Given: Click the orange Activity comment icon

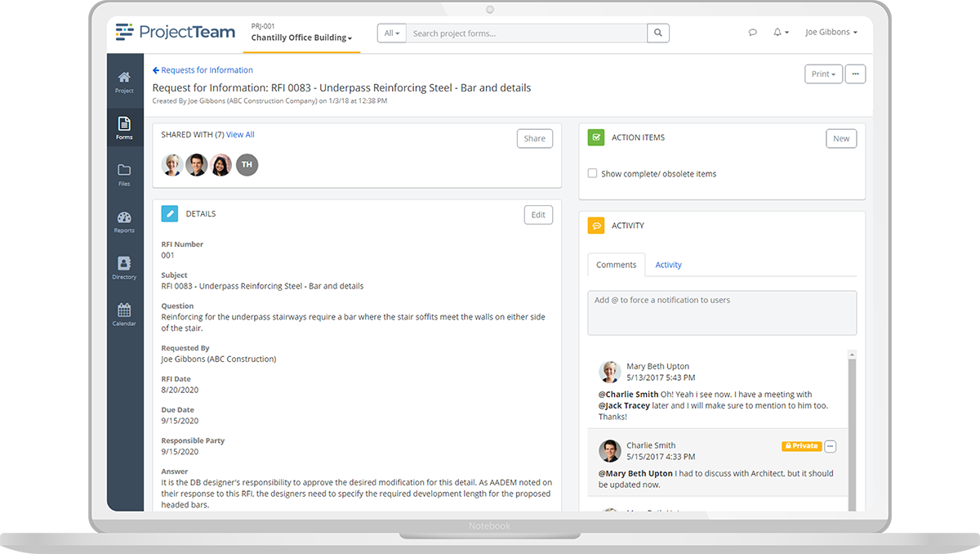Looking at the screenshot, I should (596, 226).
